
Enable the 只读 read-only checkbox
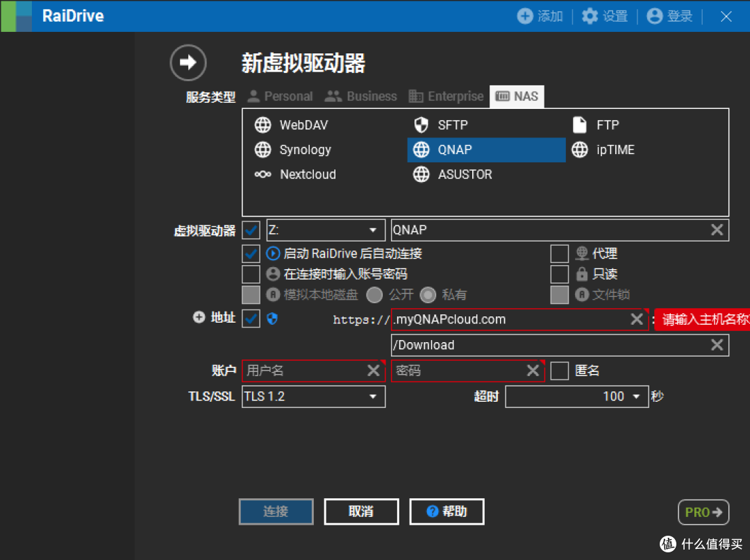(x=560, y=273)
